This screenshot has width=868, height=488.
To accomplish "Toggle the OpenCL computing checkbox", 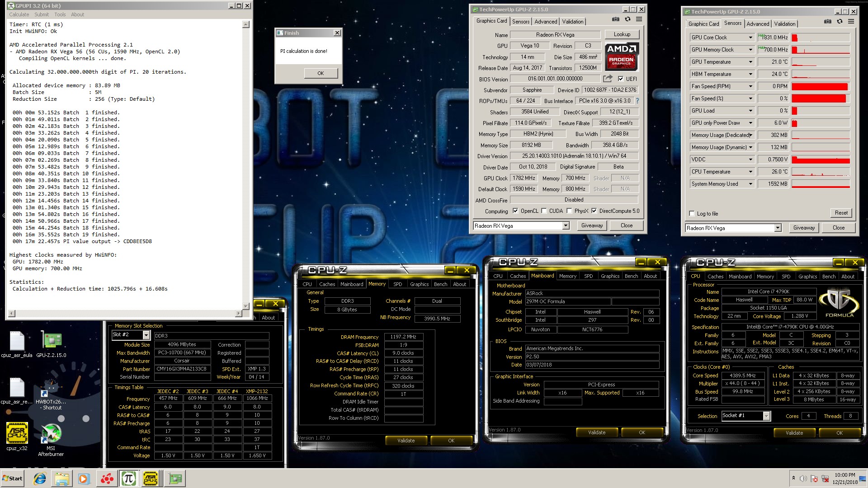I will (515, 211).
